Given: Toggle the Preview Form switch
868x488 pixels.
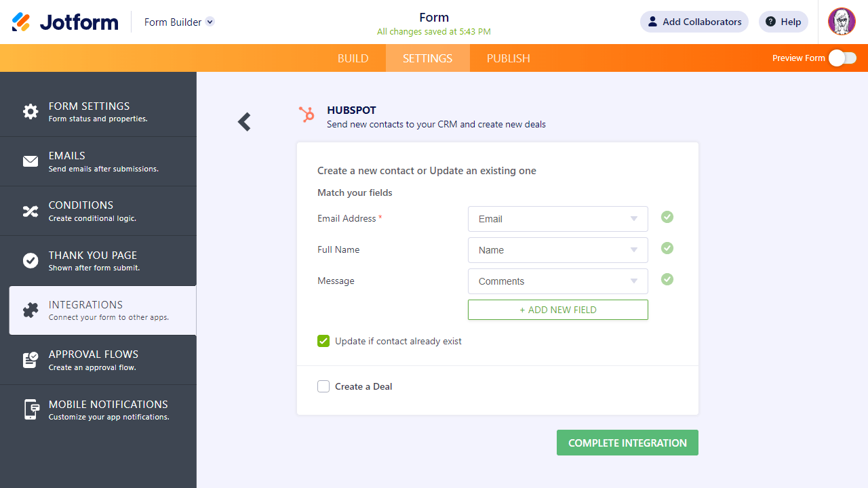Looking at the screenshot, I should (842, 58).
